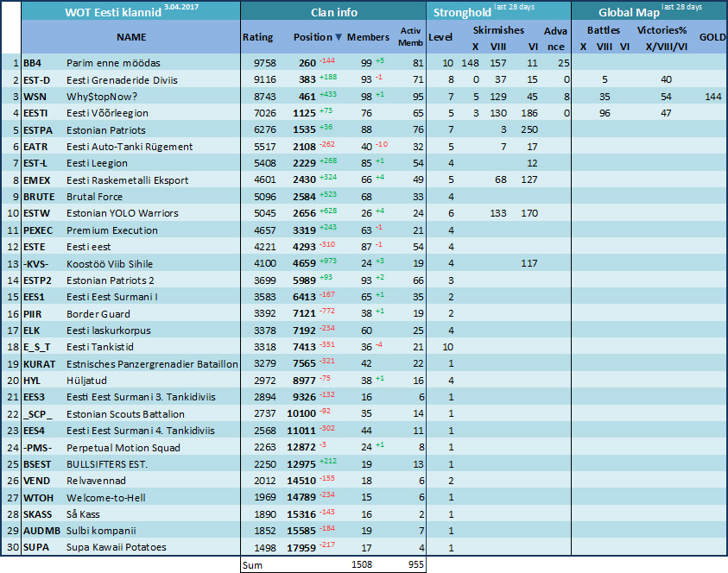The image size is (728, 573).
Task: Select the 'WOT Eesti klannid' title header
Action: (113, 13)
